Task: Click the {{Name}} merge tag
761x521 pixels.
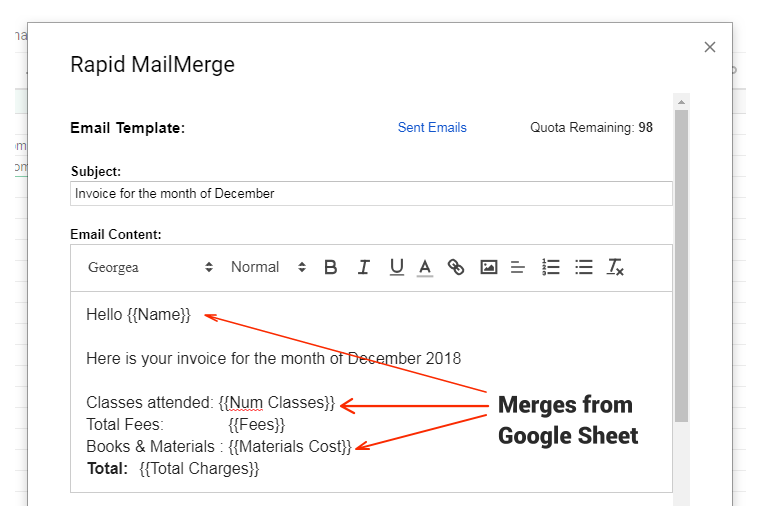Action: click(159, 315)
